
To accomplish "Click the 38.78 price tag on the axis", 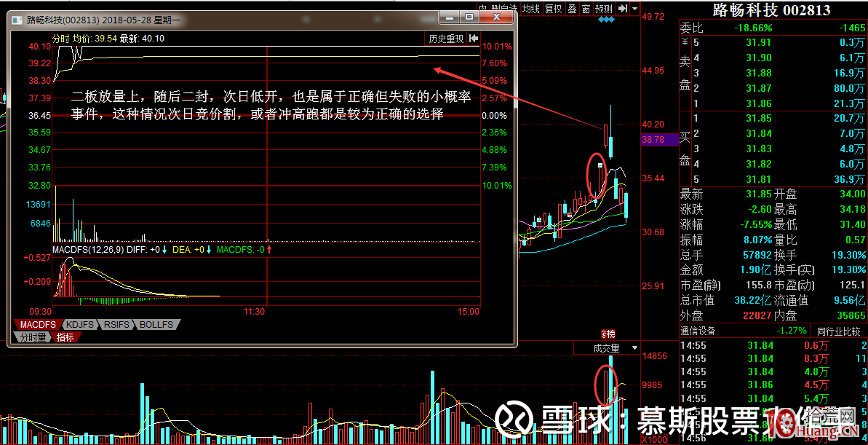I will [x=659, y=141].
